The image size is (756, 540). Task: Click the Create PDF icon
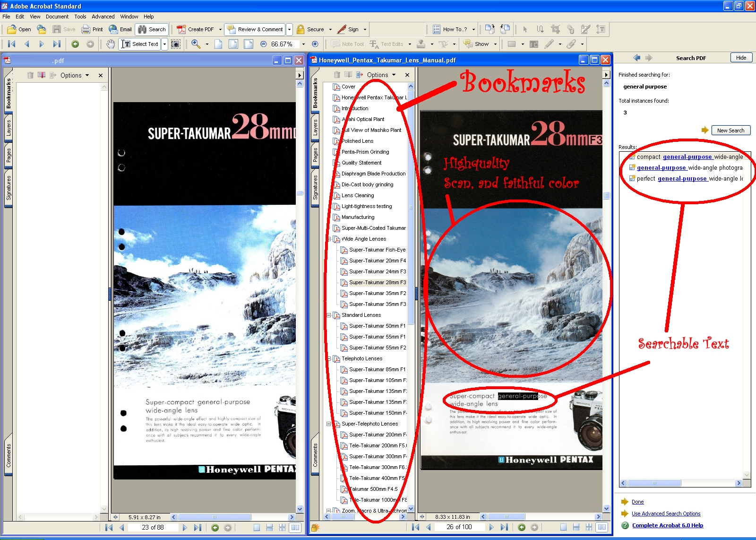(181, 29)
